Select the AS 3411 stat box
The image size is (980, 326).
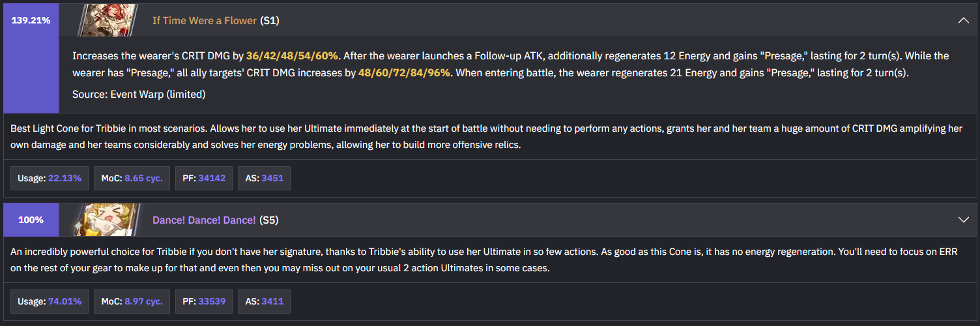[264, 302]
